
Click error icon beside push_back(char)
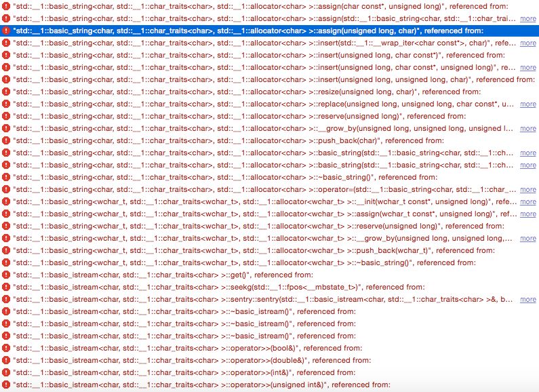[x=6, y=140]
